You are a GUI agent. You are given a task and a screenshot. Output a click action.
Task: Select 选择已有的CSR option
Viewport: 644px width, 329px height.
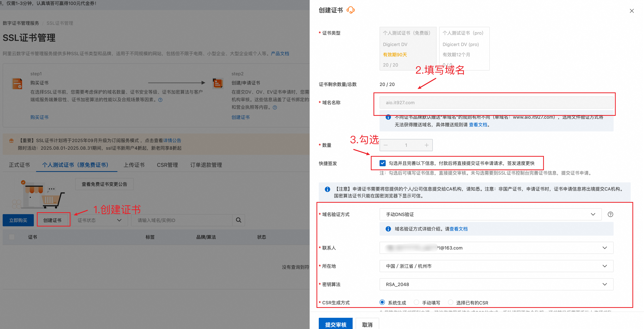(x=450, y=302)
